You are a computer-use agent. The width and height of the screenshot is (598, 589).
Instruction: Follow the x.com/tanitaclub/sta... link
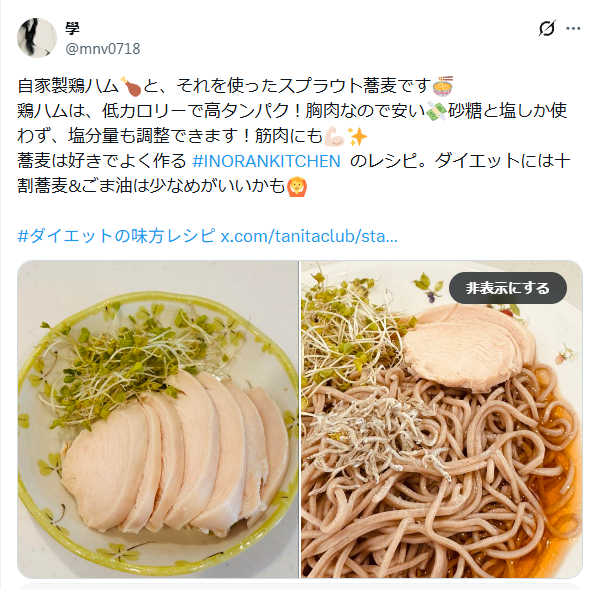309,236
